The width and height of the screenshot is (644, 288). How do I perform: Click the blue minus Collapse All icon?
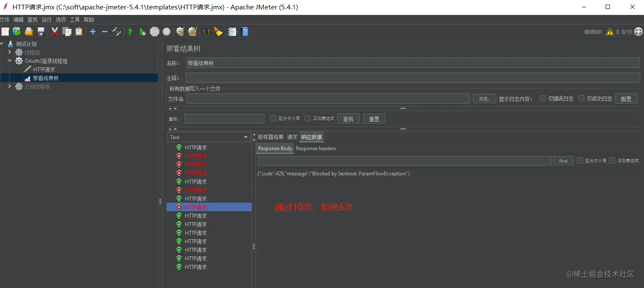pos(105,32)
